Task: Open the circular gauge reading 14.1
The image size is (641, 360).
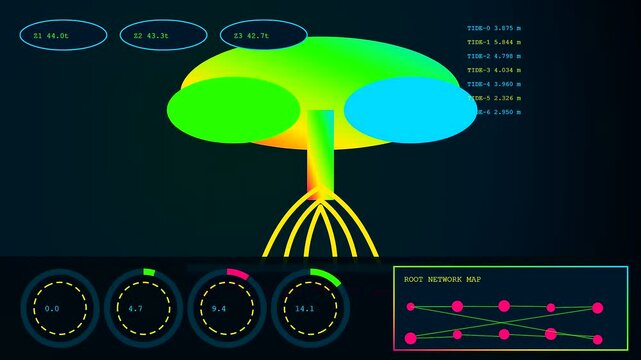Action: click(310, 308)
